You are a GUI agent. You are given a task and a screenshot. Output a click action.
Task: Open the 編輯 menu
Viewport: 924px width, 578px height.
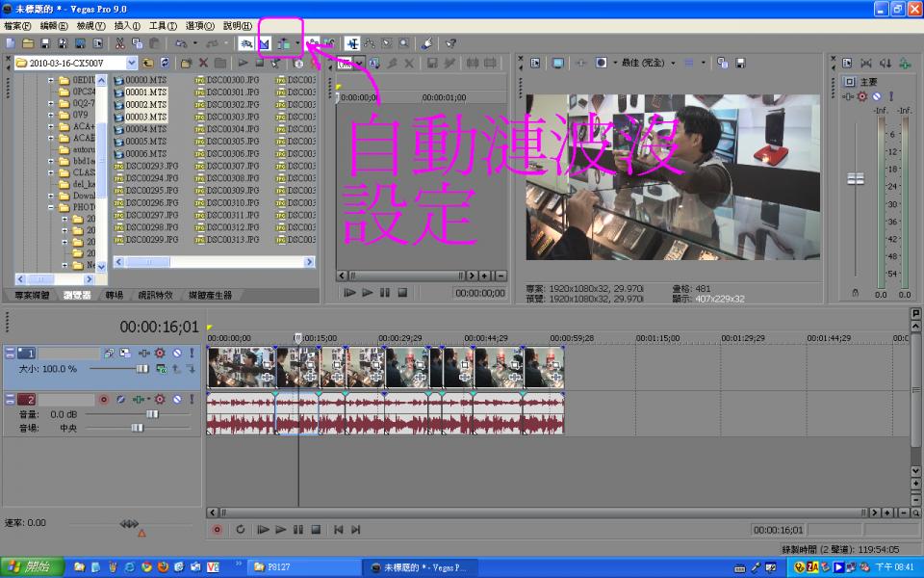pos(54,26)
